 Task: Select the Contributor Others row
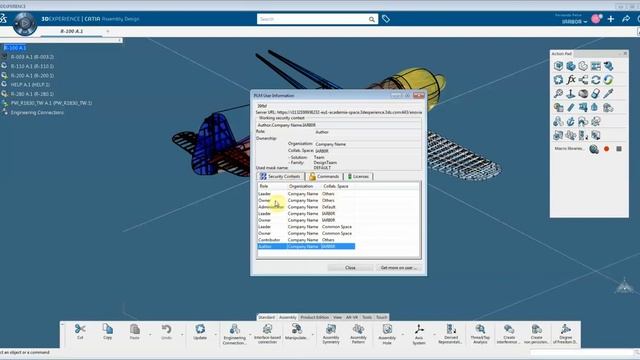(306, 240)
